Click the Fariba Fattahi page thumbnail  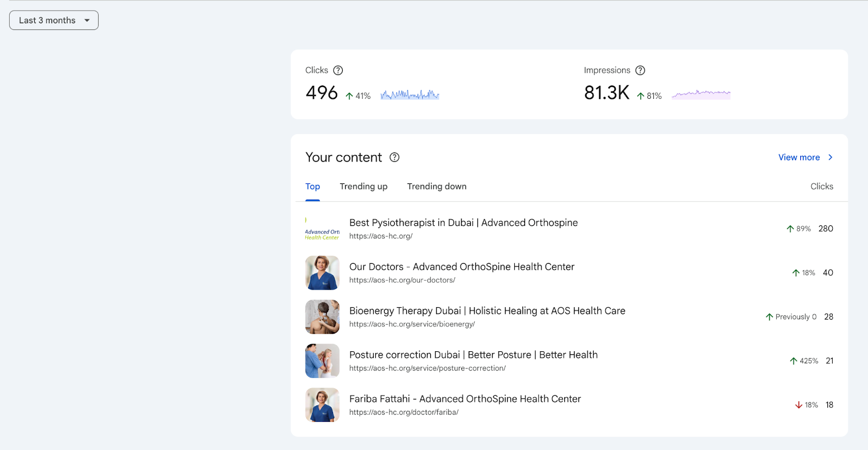click(x=322, y=404)
